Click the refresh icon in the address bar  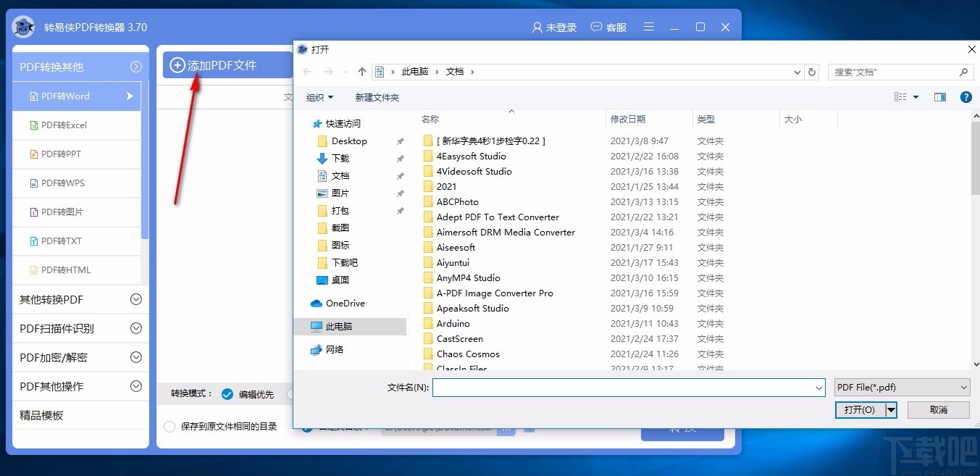tap(812, 72)
